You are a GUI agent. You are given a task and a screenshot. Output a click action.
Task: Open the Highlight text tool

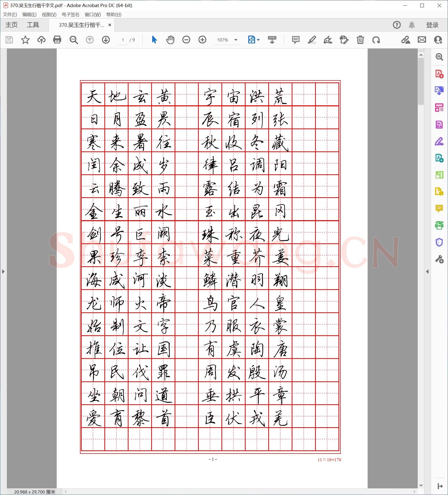click(312, 40)
